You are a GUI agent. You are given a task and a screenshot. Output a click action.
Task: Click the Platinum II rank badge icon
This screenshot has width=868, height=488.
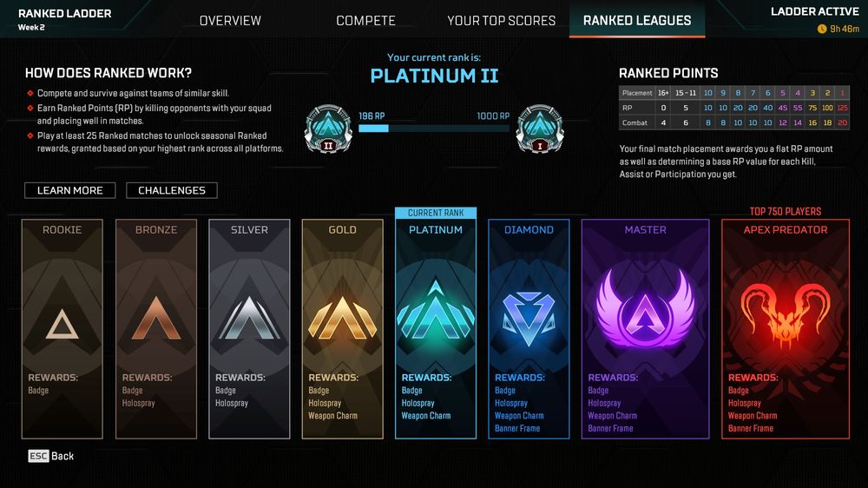(328, 129)
